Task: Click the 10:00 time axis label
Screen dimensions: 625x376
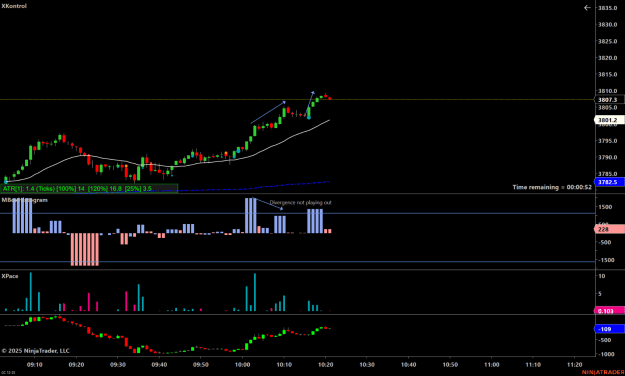Action: [242, 364]
